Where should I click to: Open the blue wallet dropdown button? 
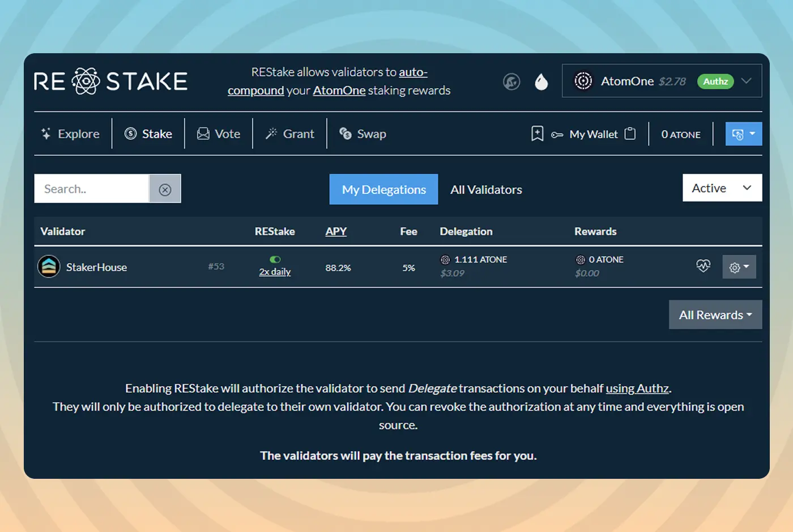[743, 134]
